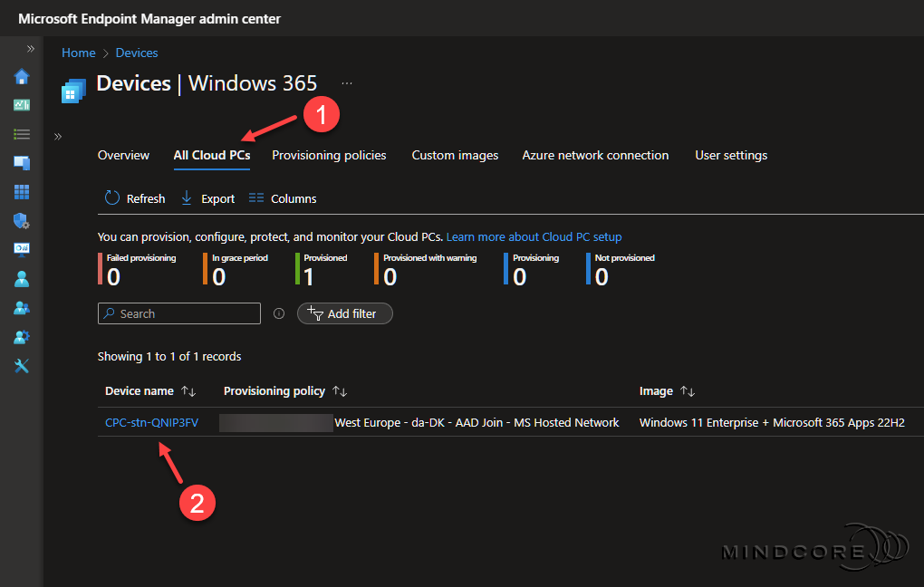Open the CPC-stn-QNIP3FV device link

151,422
